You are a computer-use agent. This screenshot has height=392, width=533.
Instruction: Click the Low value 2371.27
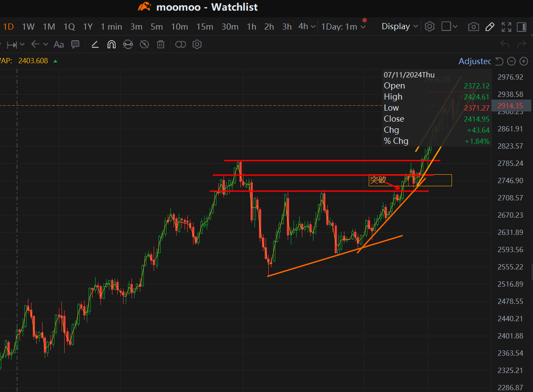pyautogui.click(x=476, y=108)
